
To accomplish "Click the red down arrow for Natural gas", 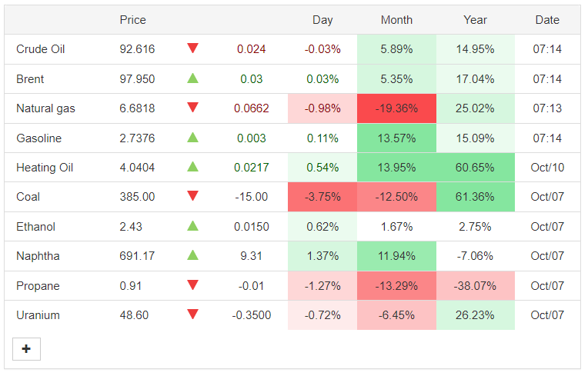I will pyautogui.click(x=192, y=107).
